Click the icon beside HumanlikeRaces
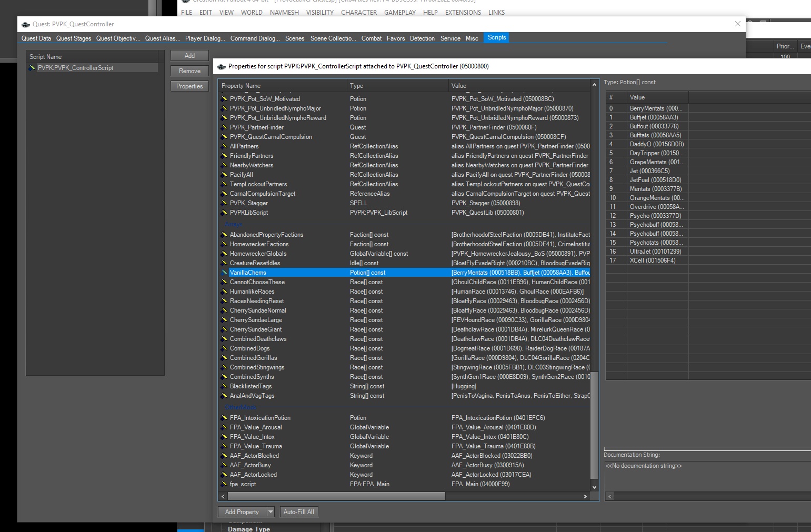Viewport: 811px width, 532px height. coord(224,292)
